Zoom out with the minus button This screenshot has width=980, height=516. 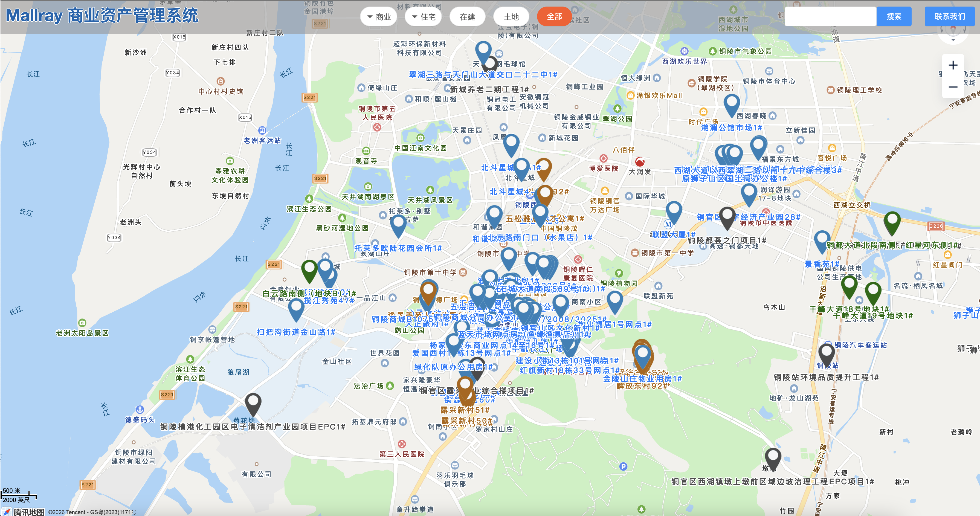coord(953,87)
